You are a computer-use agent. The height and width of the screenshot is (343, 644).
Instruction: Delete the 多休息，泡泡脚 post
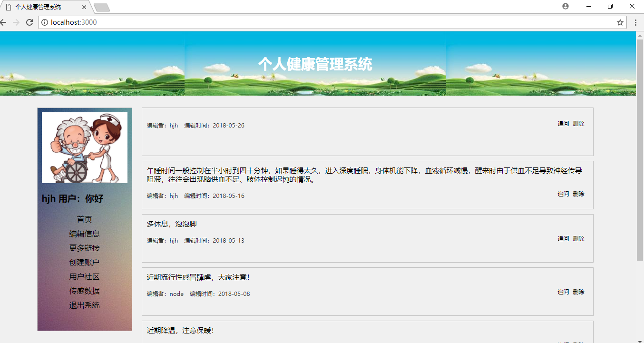pos(579,239)
